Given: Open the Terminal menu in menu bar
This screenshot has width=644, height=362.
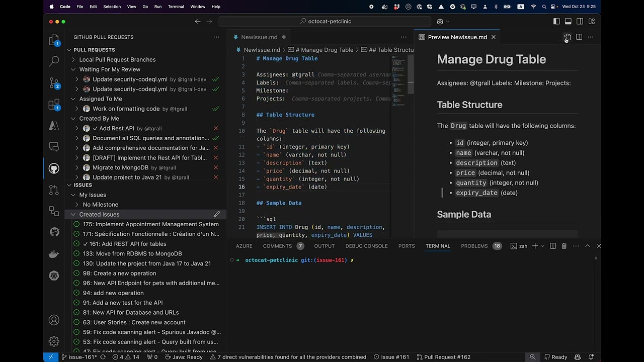Looking at the screenshot, I should pyautogui.click(x=176, y=7).
